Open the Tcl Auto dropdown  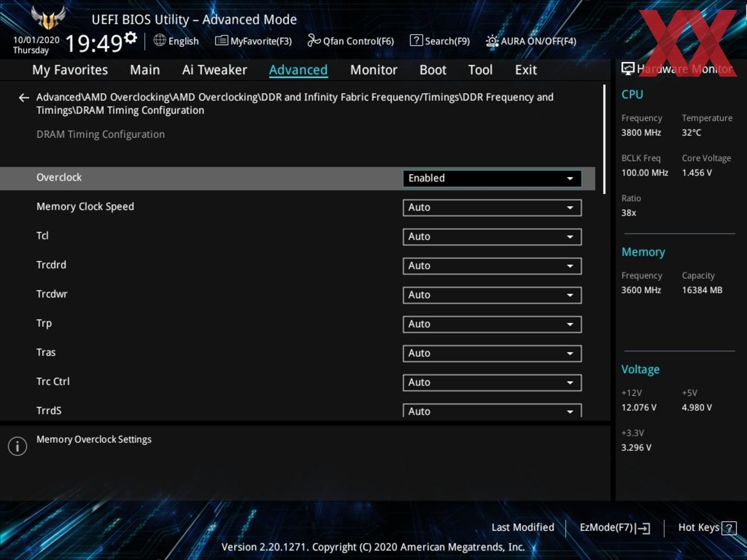click(x=492, y=237)
